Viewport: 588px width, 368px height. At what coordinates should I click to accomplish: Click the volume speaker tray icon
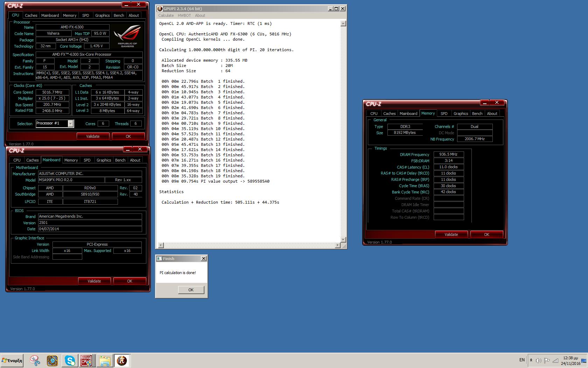coord(539,360)
